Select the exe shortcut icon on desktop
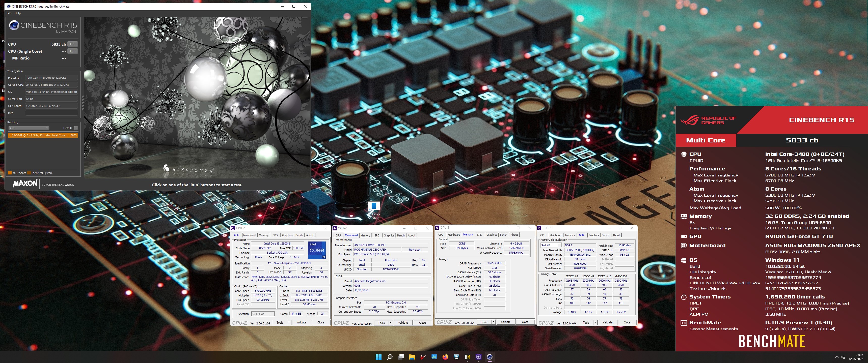 coord(374,210)
